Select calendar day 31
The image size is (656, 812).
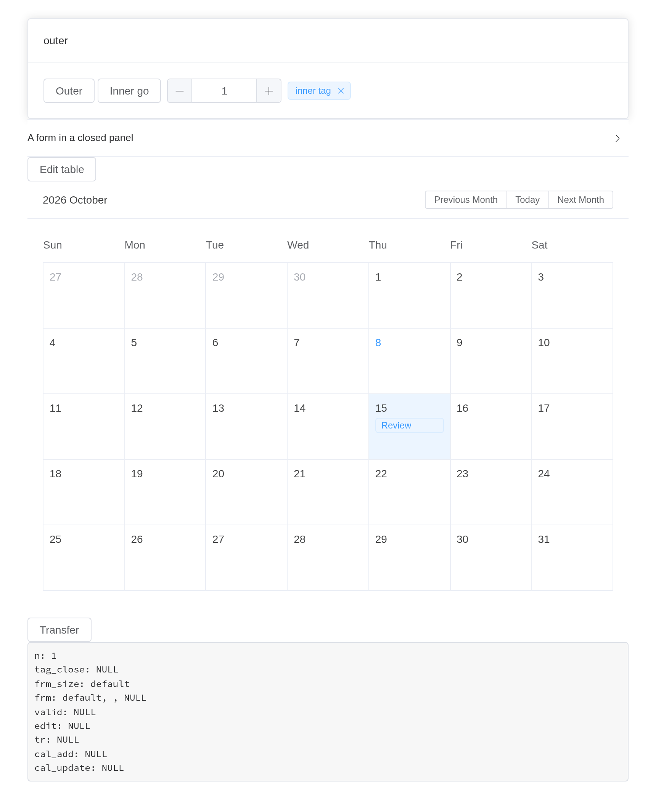[572, 558]
